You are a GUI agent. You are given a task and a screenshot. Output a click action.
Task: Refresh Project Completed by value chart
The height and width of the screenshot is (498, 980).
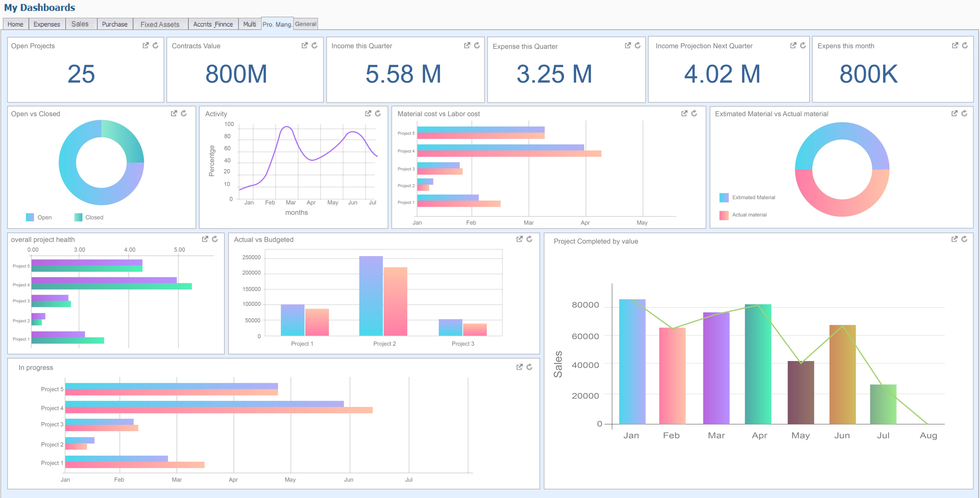click(964, 239)
